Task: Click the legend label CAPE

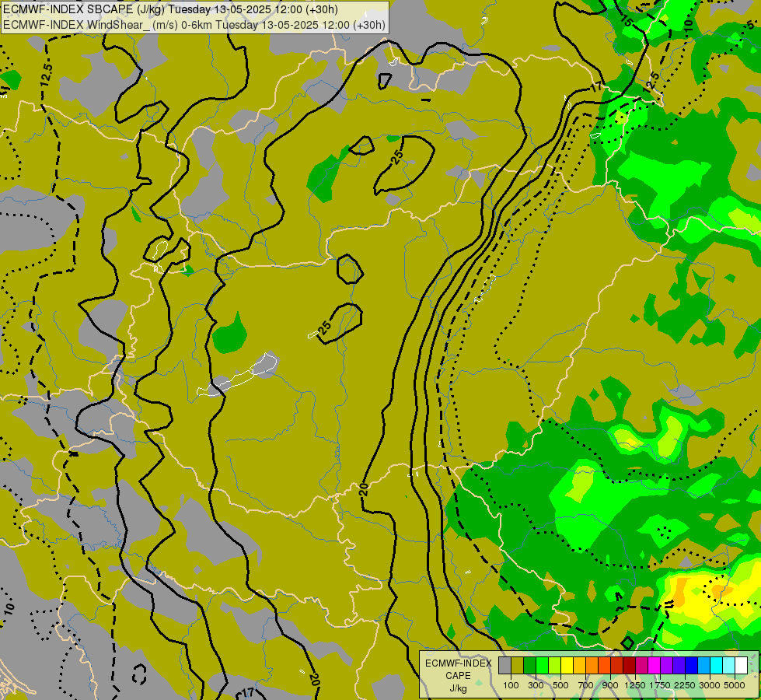Action: pos(458,676)
